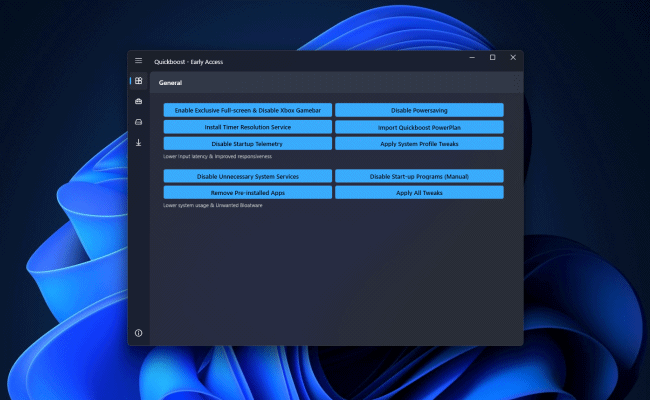Image resolution: width=650 pixels, height=400 pixels.
Task: Click the General section header
Action: point(170,83)
